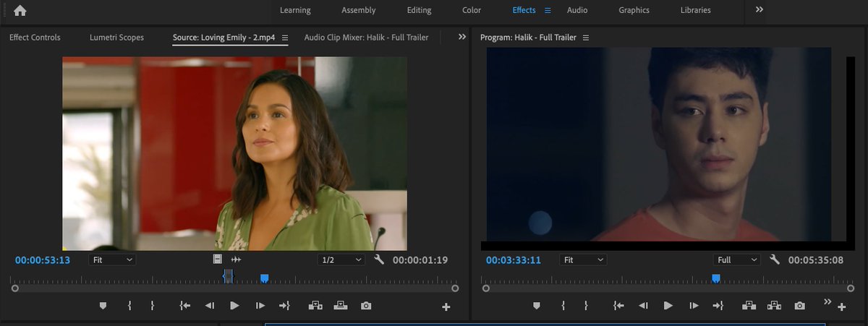Viewport: 868px width, 326px height.
Task: Play the Program monitor sequence
Action: (x=668, y=306)
